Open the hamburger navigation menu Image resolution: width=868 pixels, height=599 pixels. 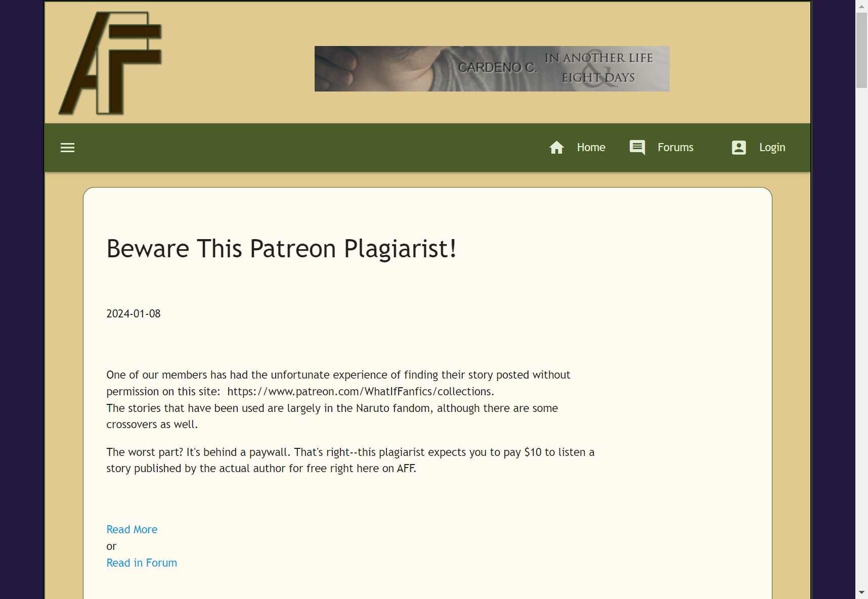tap(67, 148)
